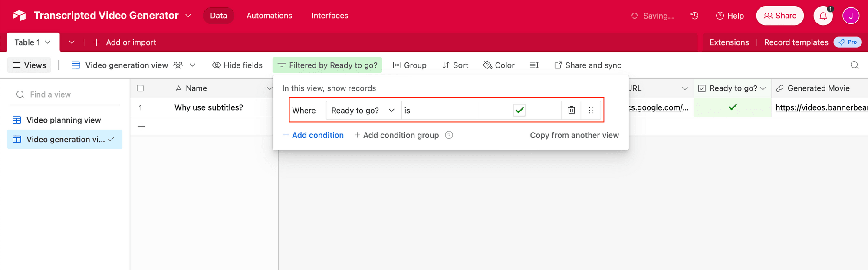Open the Group menu
The width and height of the screenshot is (868, 270).
tap(410, 65)
